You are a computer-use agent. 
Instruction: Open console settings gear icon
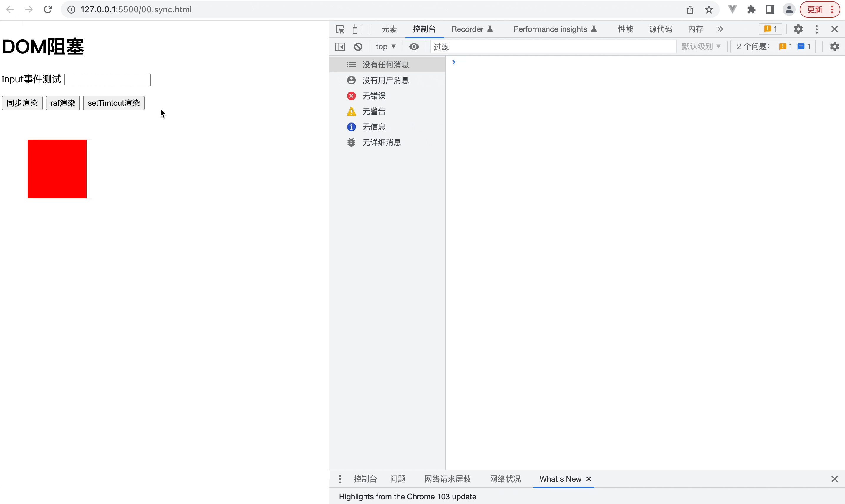[x=834, y=47]
